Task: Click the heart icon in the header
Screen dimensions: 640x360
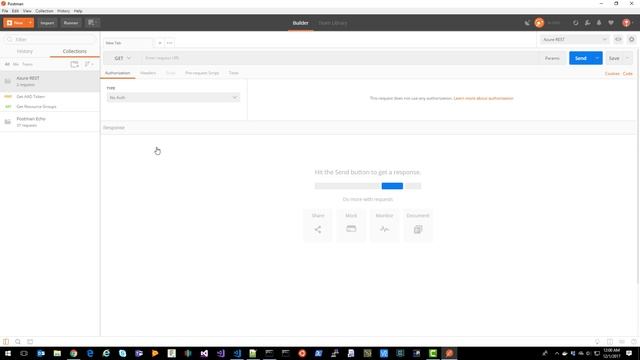Action: (x=611, y=23)
